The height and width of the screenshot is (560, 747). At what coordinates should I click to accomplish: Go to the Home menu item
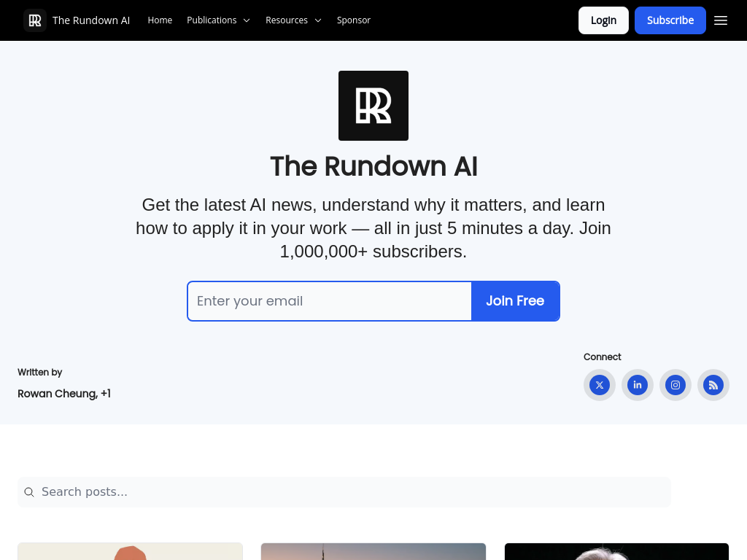(x=160, y=20)
